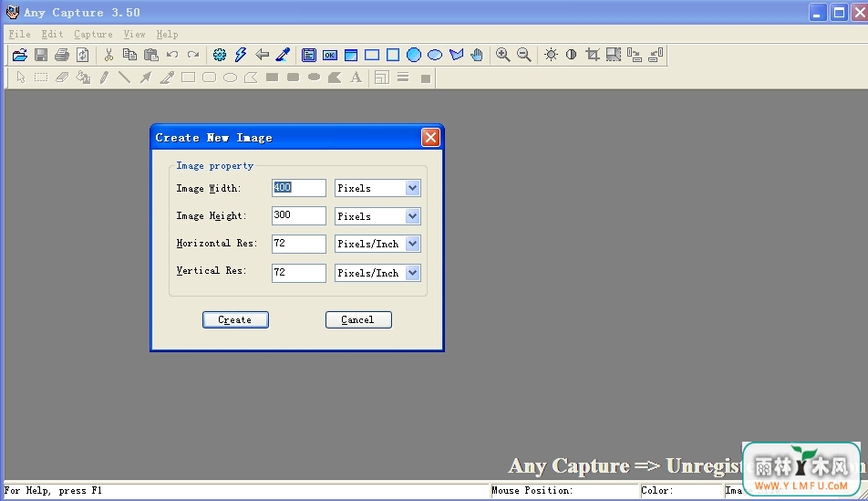This screenshot has width=868, height=501.
Task: Click the blue freehand polygon capture icon
Action: coord(456,55)
